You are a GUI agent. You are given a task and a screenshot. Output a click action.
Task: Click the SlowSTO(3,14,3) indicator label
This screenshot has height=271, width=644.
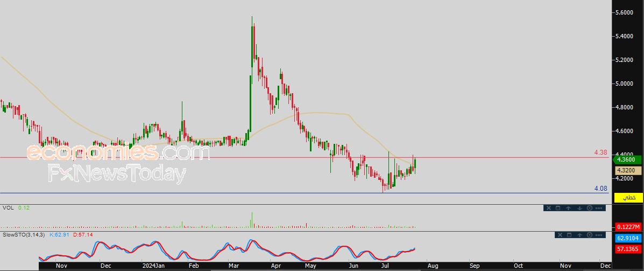tap(25, 234)
